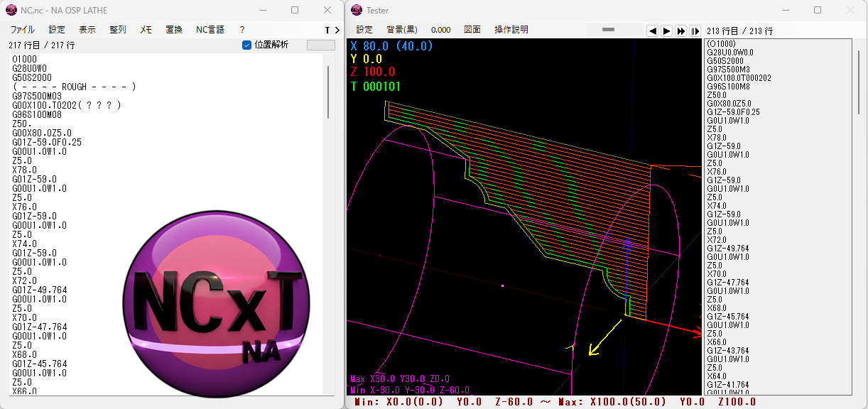The width and height of the screenshot is (868, 409).
Task: Select the G50S2000 line in the editor
Action: coord(32,77)
